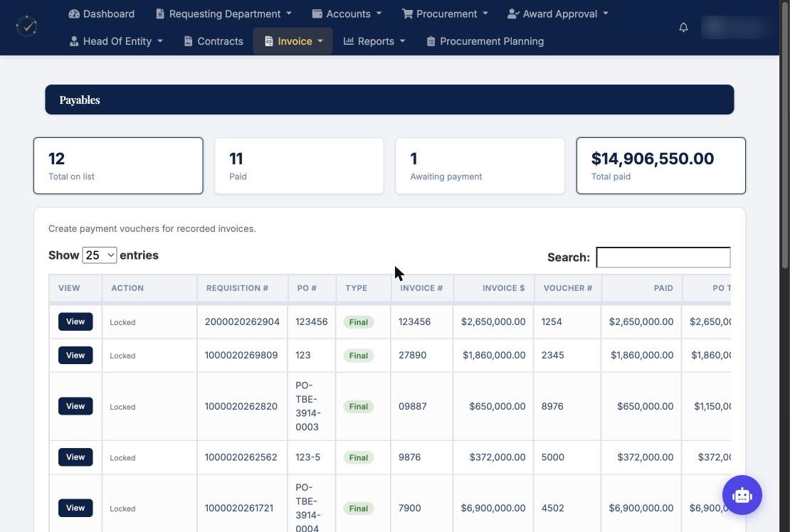Expand the Award Approval dropdown caret
Viewport: 790px width, 532px height.
point(606,14)
